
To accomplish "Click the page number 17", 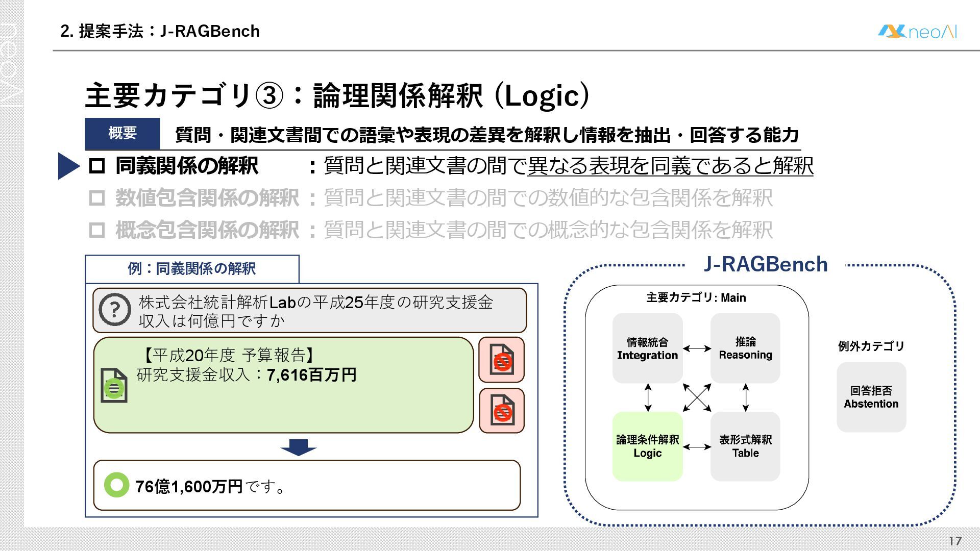I will tap(955, 541).
